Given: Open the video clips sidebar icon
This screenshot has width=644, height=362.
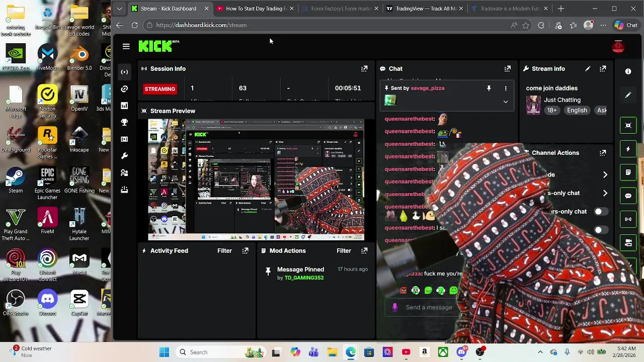Looking at the screenshot, I should click(124, 139).
